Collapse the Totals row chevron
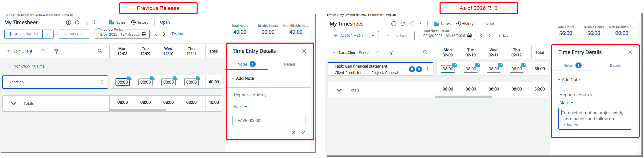 coord(14,103)
